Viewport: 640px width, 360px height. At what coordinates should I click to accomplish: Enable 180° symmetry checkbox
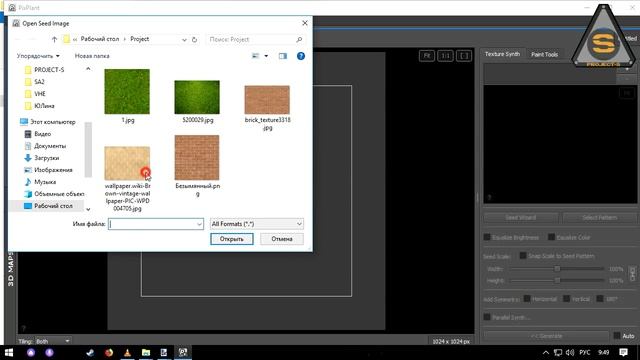click(x=600, y=299)
